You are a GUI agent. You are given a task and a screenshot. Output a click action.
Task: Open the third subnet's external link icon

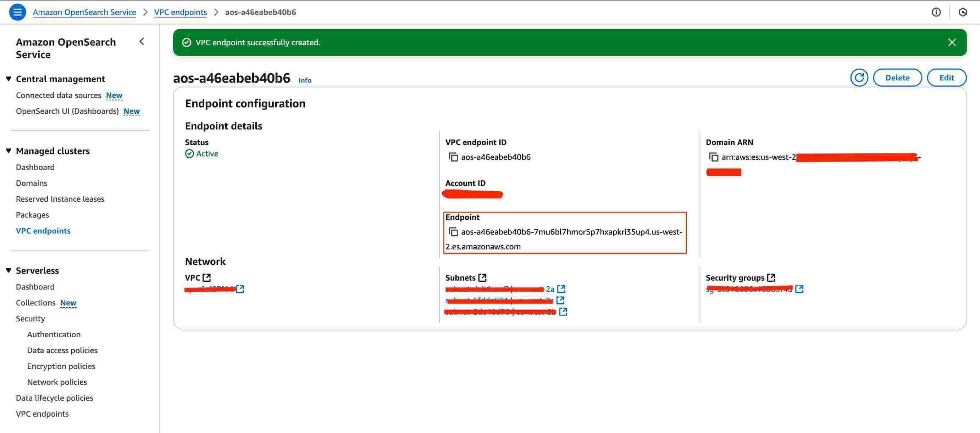click(563, 312)
